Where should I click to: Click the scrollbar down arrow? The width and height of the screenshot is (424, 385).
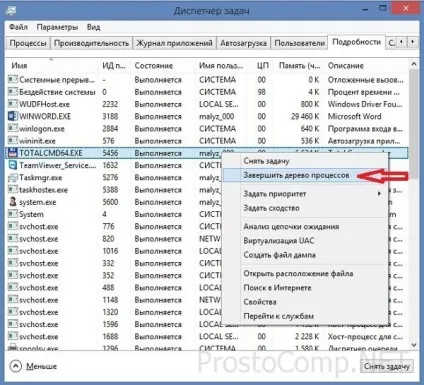pyautogui.click(x=414, y=345)
